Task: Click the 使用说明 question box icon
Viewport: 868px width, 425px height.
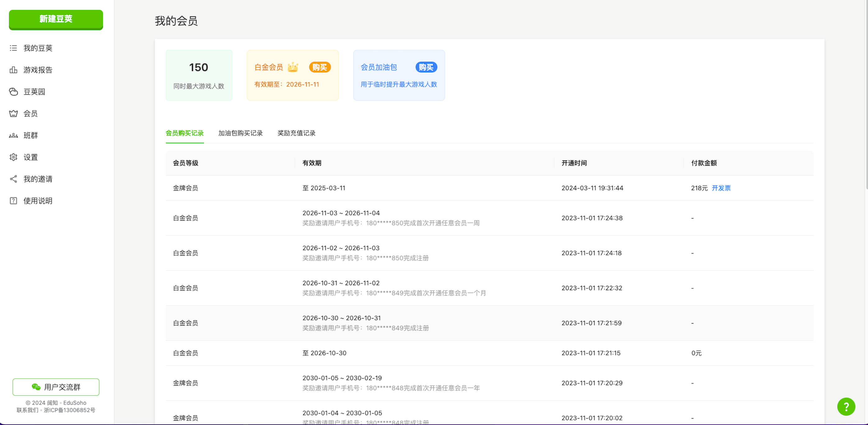Action: point(13,201)
